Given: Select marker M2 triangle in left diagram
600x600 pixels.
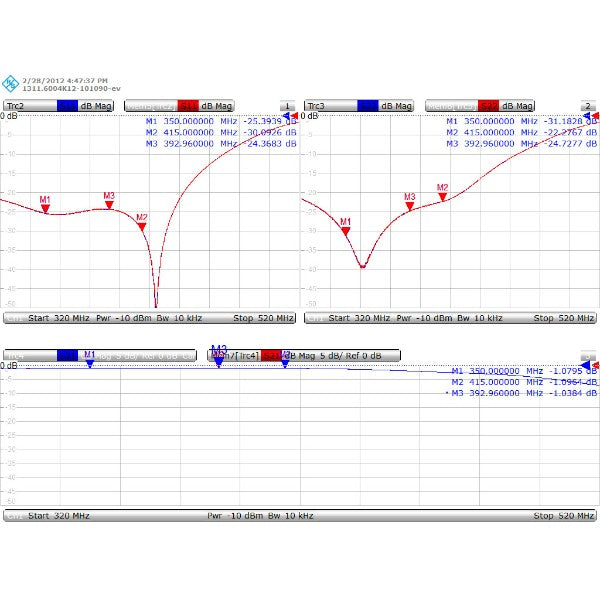Looking at the screenshot, I should pyautogui.click(x=141, y=226).
